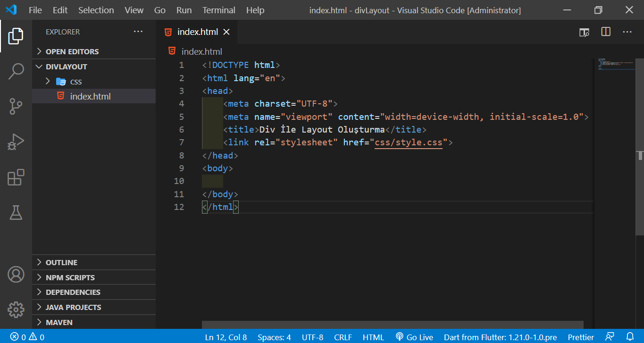This screenshot has height=343, width=644.
Task: Close the index.html editor tab
Action: click(x=226, y=32)
